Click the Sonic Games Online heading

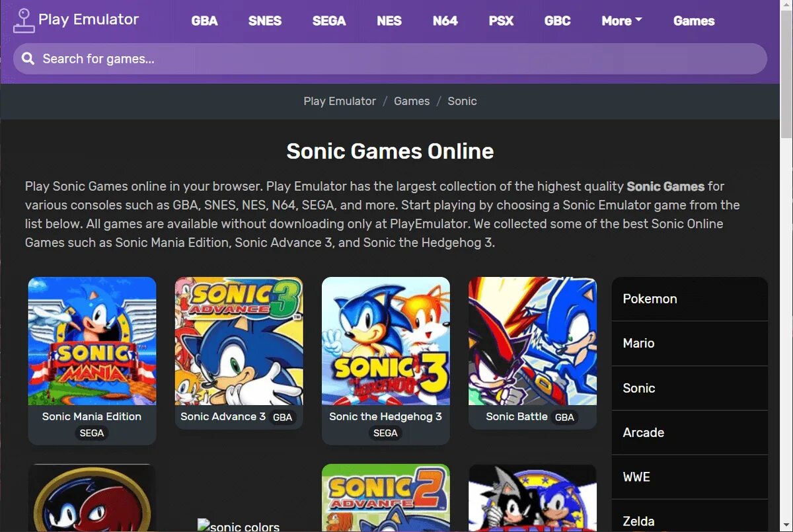pos(390,151)
